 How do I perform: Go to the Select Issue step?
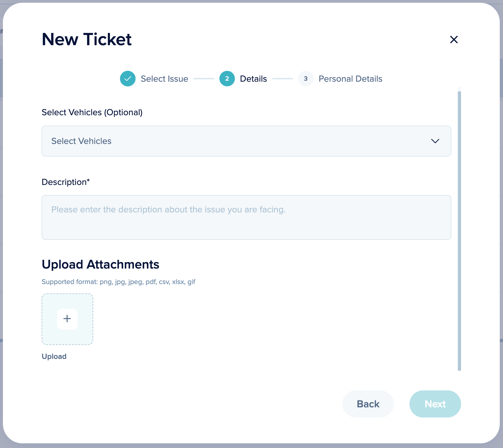tap(165, 79)
